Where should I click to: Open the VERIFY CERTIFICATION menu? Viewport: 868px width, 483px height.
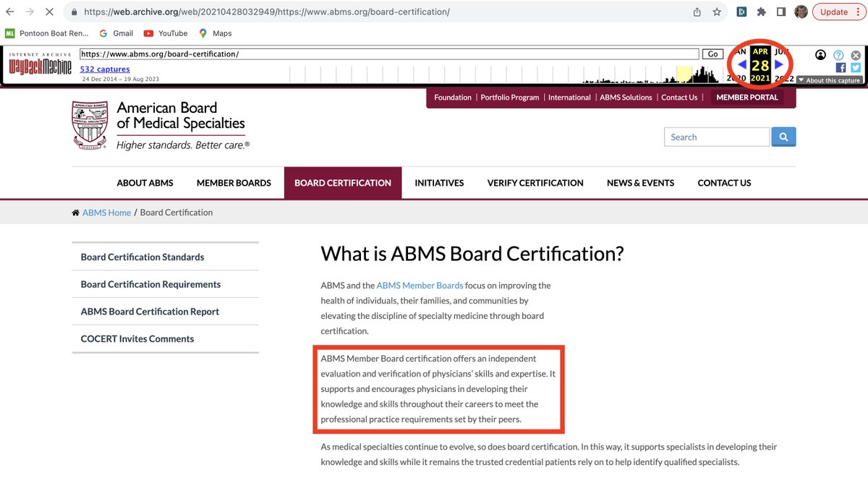coord(535,183)
